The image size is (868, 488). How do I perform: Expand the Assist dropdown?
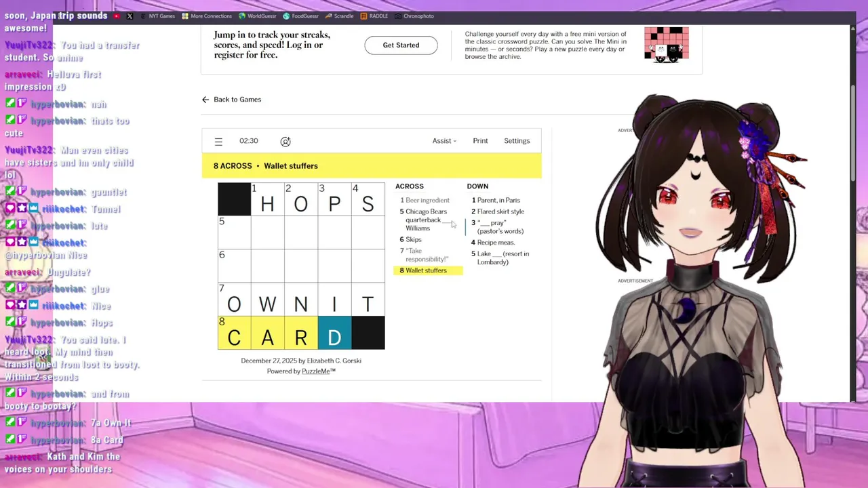point(444,141)
